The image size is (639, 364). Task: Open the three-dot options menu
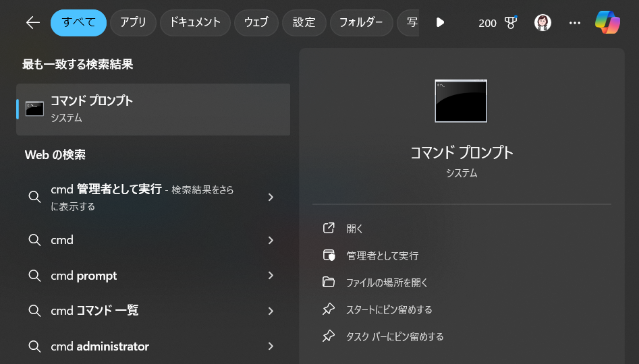575,23
